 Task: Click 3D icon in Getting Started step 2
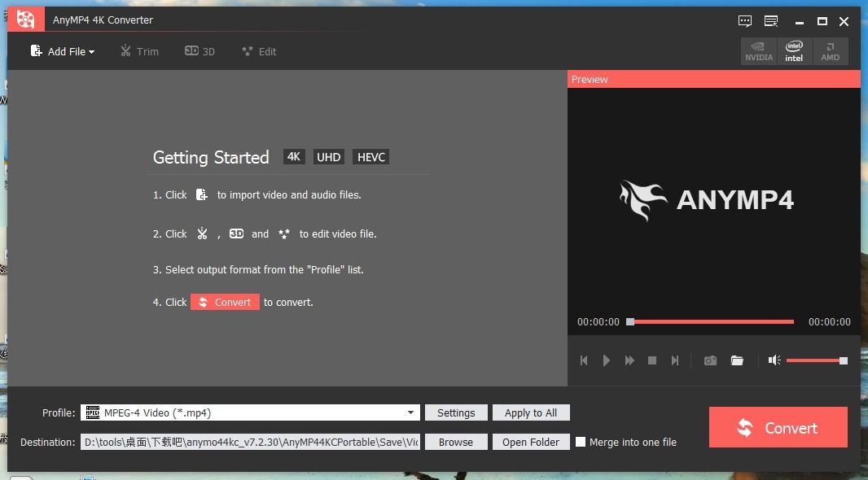pyautogui.click(x=236, y=233)
